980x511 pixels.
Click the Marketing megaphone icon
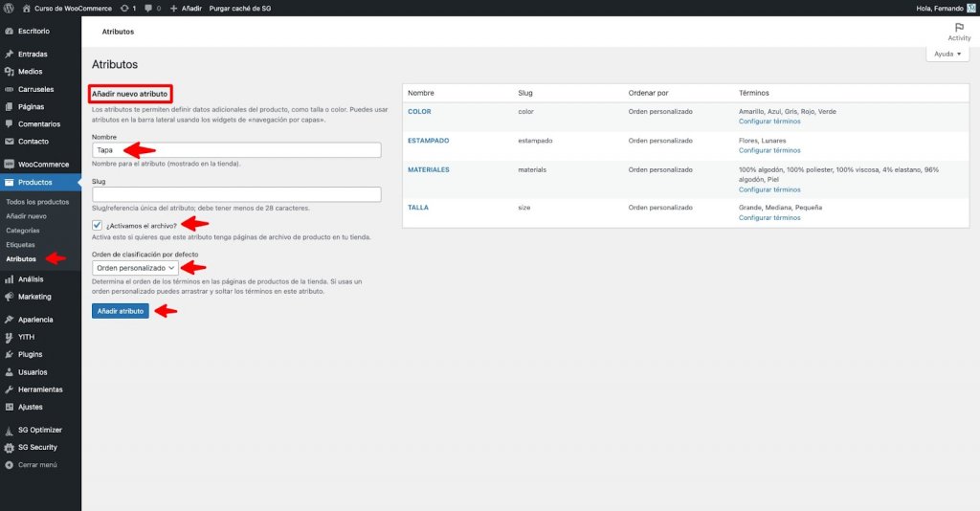[x=9, y=297]
